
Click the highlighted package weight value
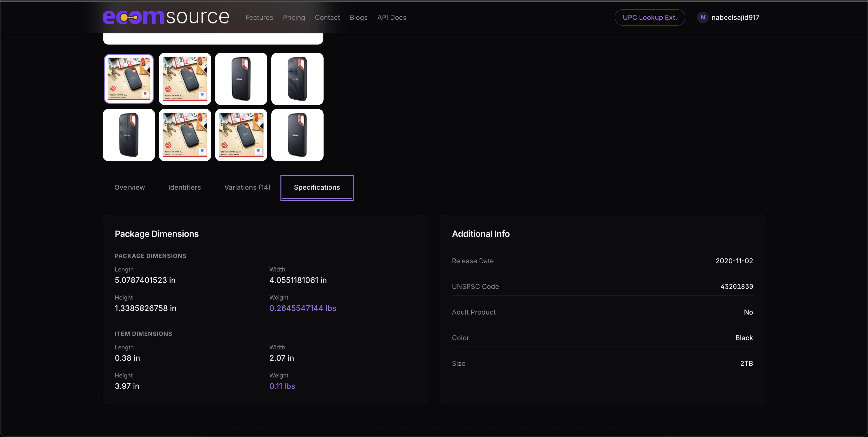click(x=302, y=308)
